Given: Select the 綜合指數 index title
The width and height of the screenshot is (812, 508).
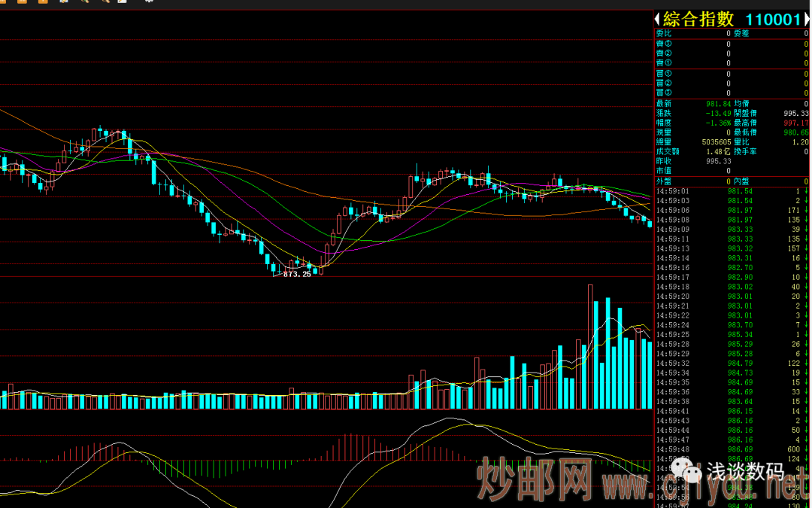Looking at the screenshot, I should 698,20.
